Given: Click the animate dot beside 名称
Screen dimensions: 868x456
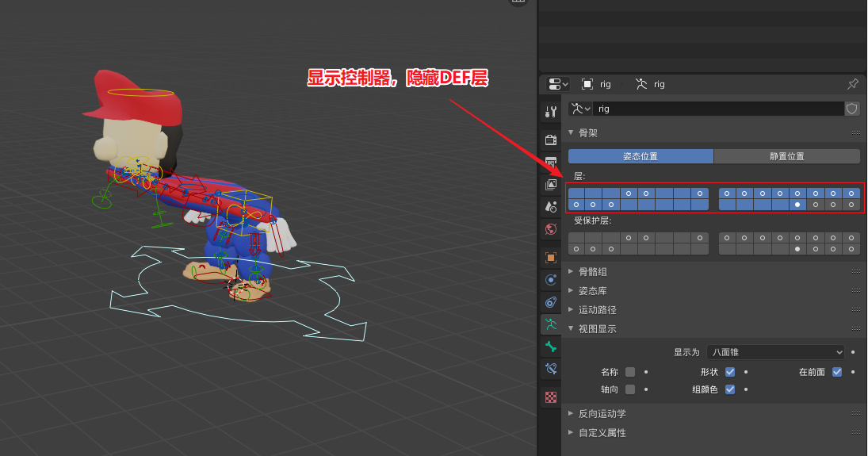Looking at the screenshot, I should [x=646, y=372].
